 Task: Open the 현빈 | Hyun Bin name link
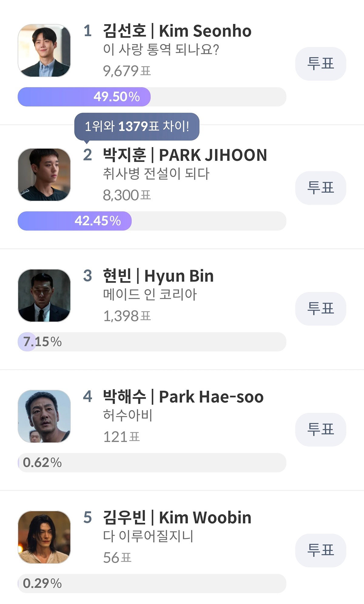pos(158,276)
